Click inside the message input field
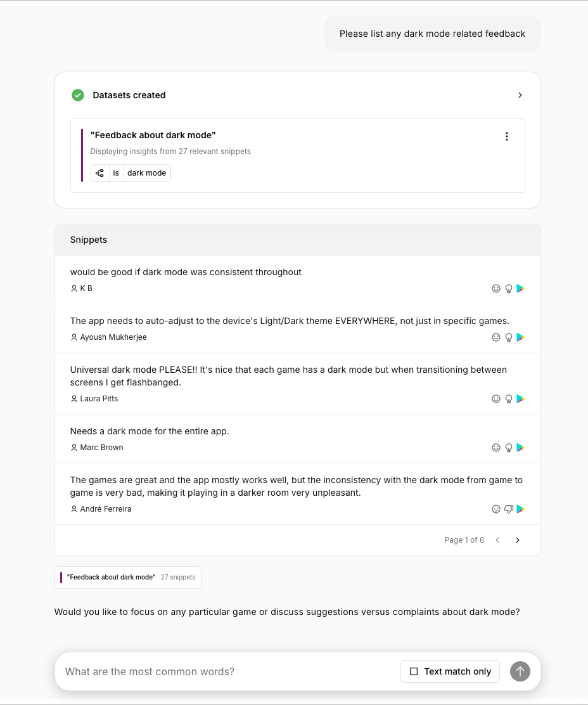Viewport: 588px width, 705px height. (222, 671)
